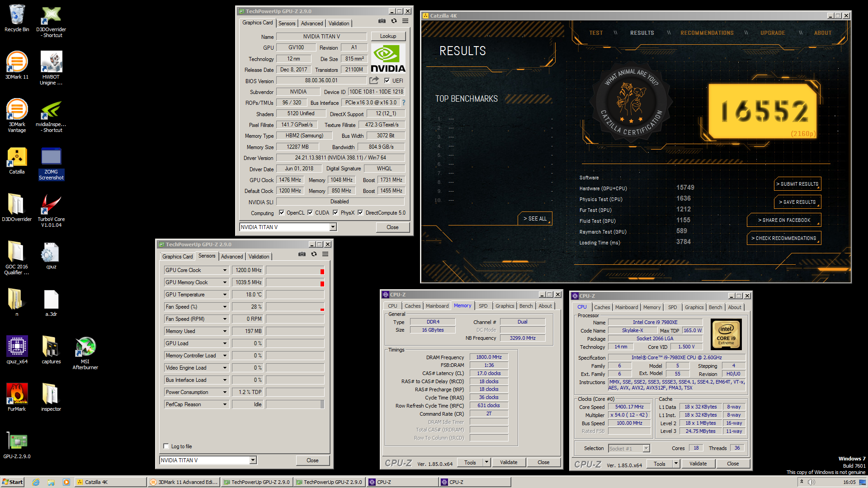Expand the Memory Used sensor dropdown

point(225,331)
